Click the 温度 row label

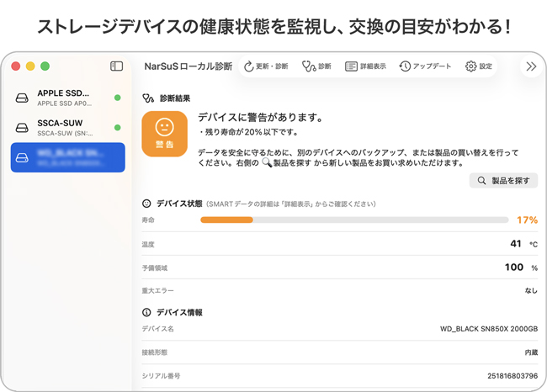148,244
